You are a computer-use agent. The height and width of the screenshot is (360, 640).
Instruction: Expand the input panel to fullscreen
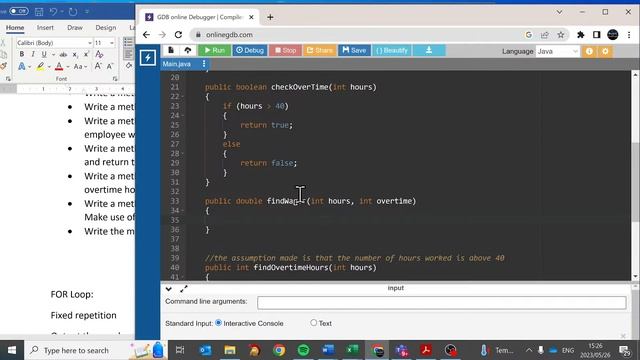(184, 289)
